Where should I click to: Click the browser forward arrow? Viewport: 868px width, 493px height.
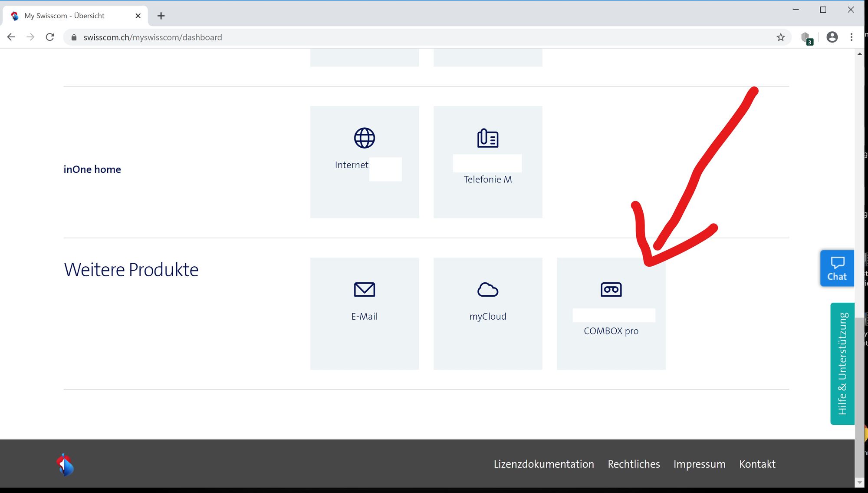(x=30, y=37)
